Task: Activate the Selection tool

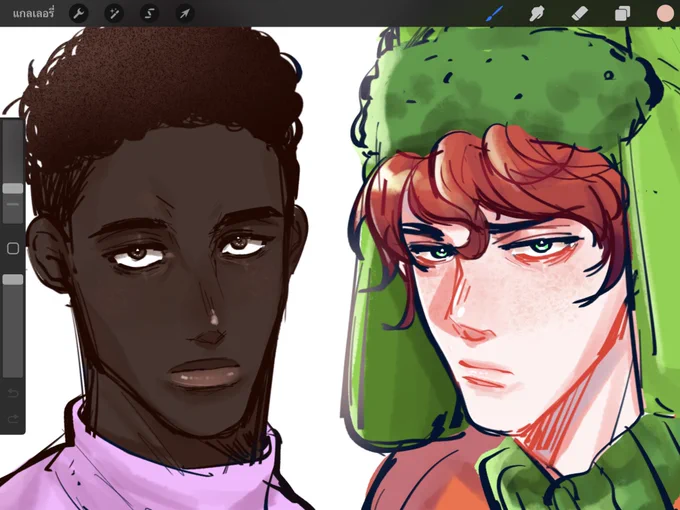Action: pyautogui.click(x=149, y=13)
